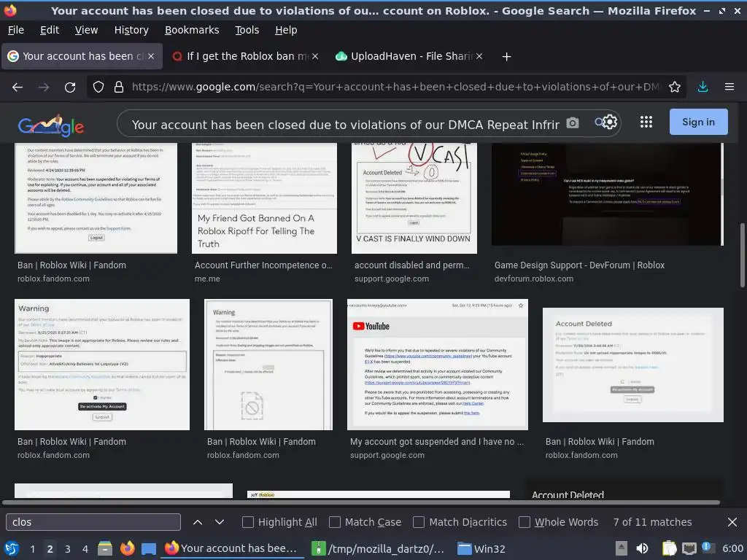Switch to workspace 1
The image size is (747, 560).
tap(32, 549)
